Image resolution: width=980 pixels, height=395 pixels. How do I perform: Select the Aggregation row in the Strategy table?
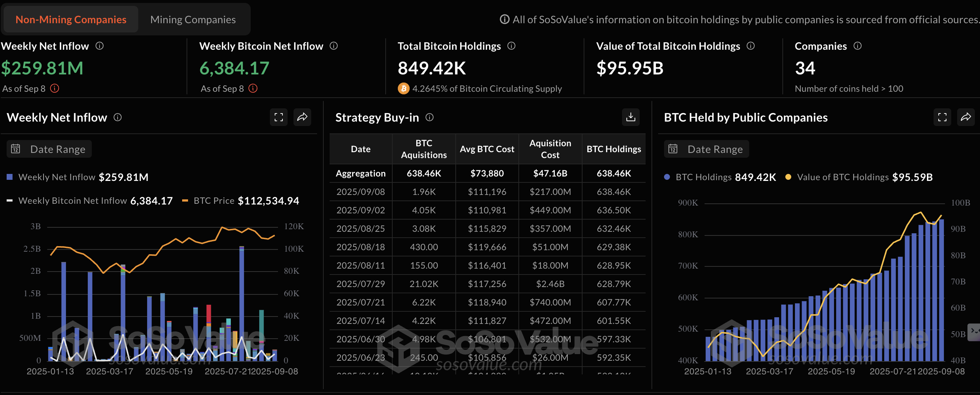pos(360,173)
